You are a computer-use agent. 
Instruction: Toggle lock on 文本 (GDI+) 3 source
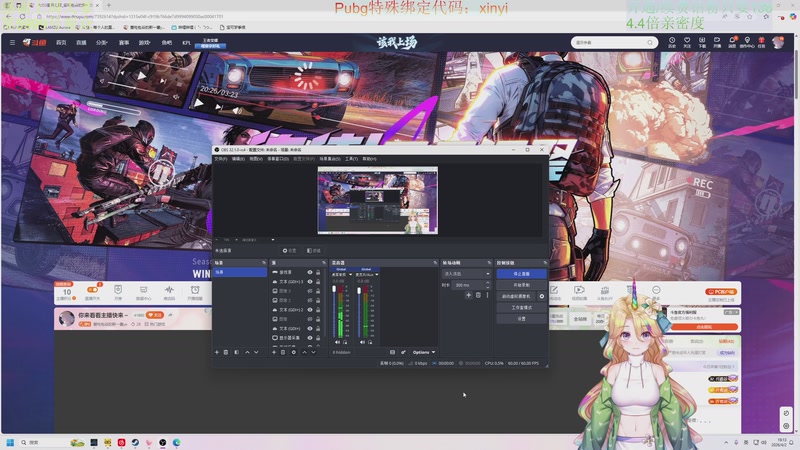pyautogui.click(x=318, y=282)
